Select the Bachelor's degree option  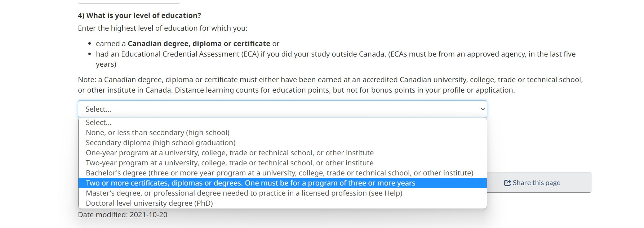point(279,173)
